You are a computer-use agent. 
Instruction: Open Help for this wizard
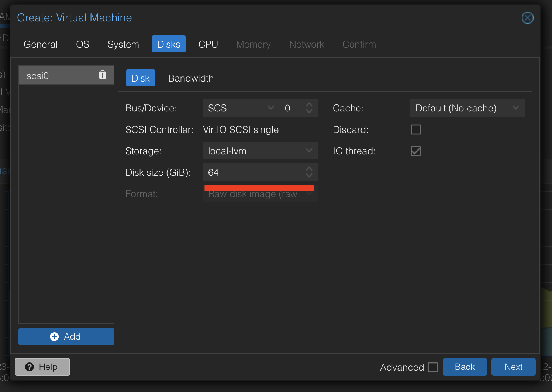click(42, 367)
